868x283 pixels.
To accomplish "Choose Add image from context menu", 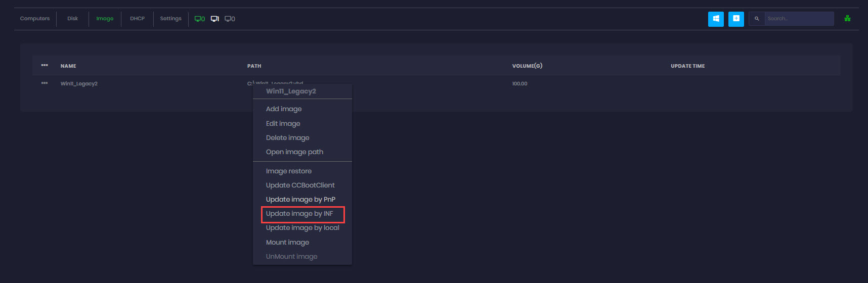I will pyautogui.click(x=284, y=109).
